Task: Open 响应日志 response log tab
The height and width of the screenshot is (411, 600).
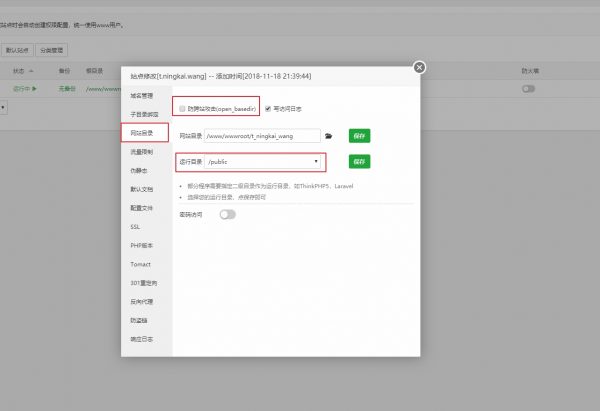Action: click(142, 339)
